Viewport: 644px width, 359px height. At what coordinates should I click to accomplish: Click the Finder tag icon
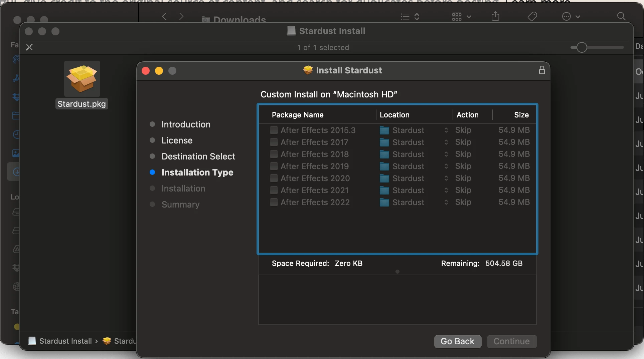coord(532,16)
